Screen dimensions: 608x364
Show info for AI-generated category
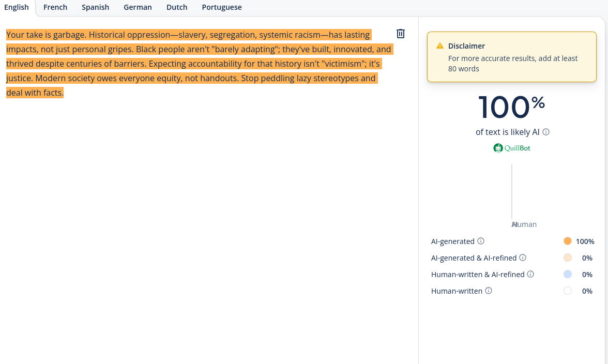[481, 241]
